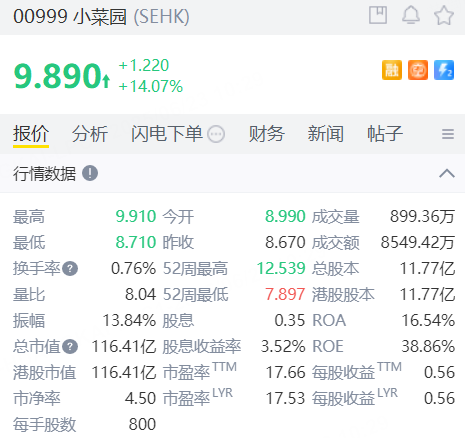Add 小菜园 to favorites with the star icon
Viewport: 465px width, 438px height.
point(444,15)
